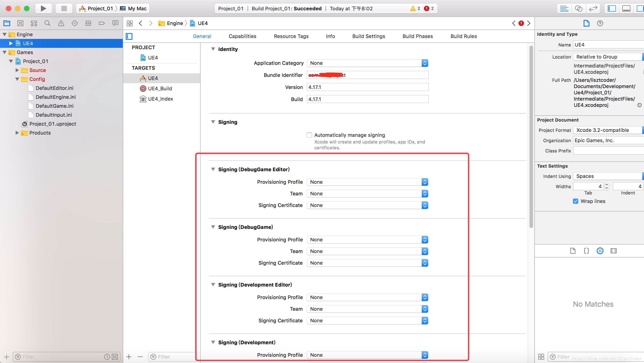
Task: Uncheck the Wrap lines option
Action: click(x=576, y=201)
